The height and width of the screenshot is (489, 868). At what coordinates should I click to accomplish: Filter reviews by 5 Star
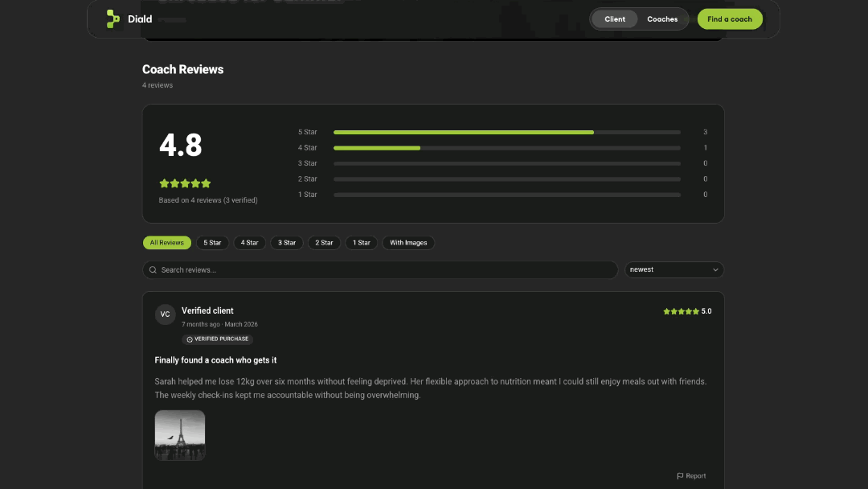coord(212,243)
